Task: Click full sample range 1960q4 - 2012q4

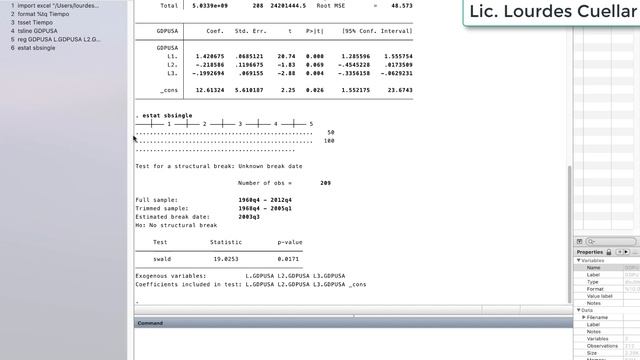Action: point(265,200)
